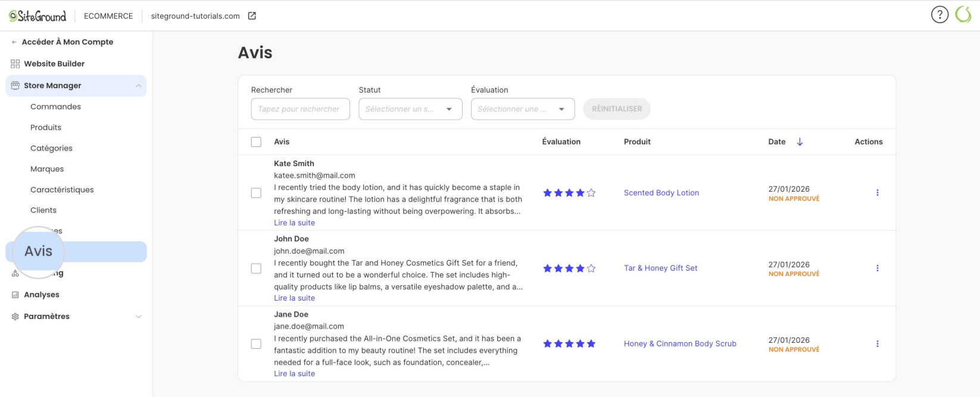Click the Produit column header
This screenshot has height=397, width=980.
[637, 142]
